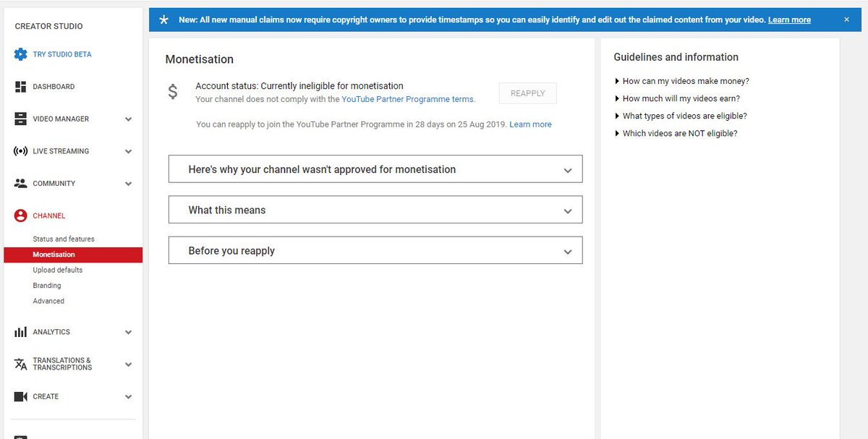Screen dimensions: 868x439
Task: Open the Advanced submenu item
Action: tap(48, 301)
